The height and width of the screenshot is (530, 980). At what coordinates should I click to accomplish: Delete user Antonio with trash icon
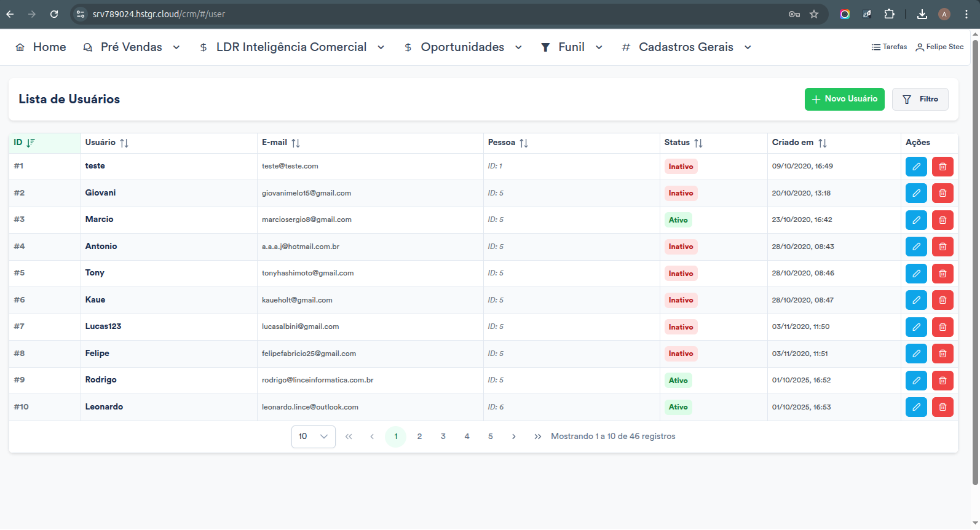[x=942, y=247]
